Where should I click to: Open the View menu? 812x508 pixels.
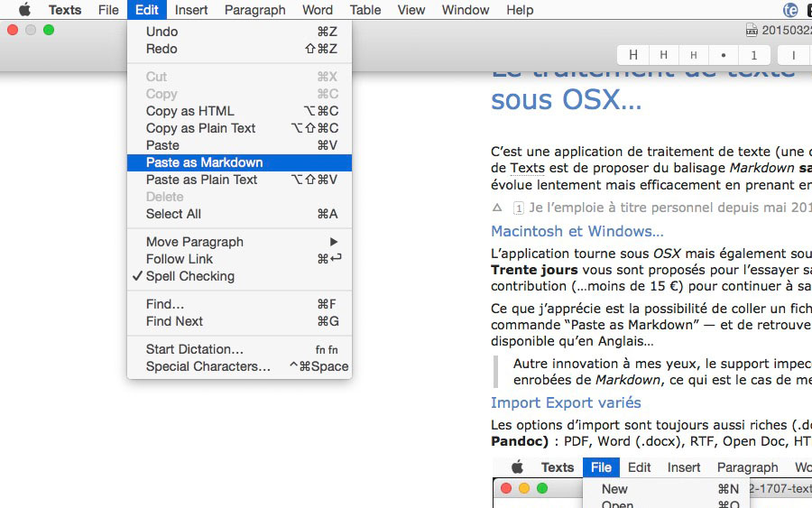pyautogui.click(x=411, y=10)
